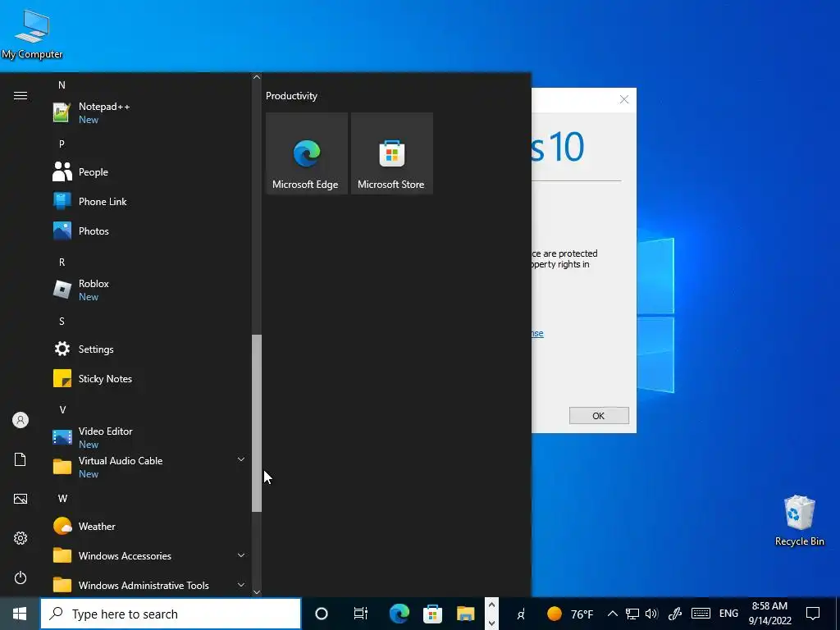Click the Productivity group title
This screenshot has width=840, height=630.
tap(291, 96)
